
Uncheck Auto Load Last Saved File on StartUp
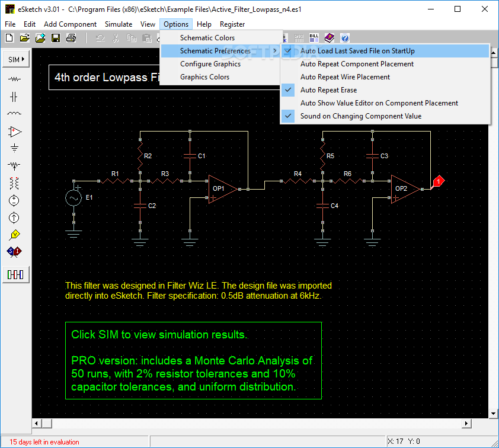tap(385, 51)
